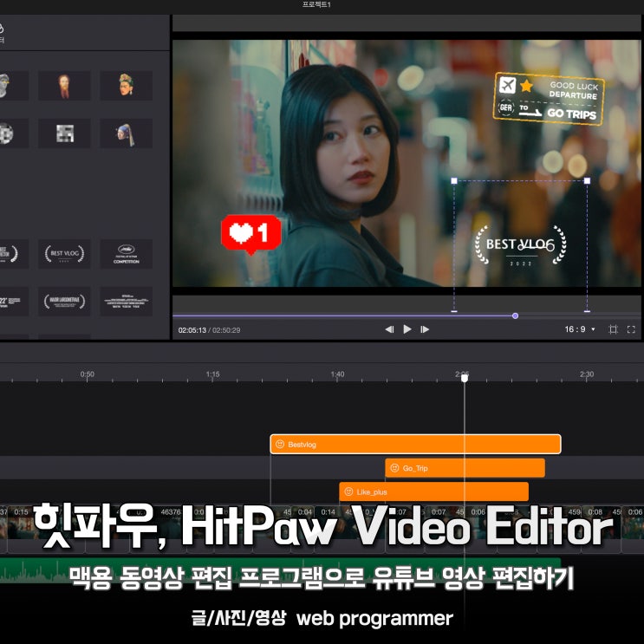Click the crop preview icon
This screenshot has width=644, height=644.
click(613, 329)
